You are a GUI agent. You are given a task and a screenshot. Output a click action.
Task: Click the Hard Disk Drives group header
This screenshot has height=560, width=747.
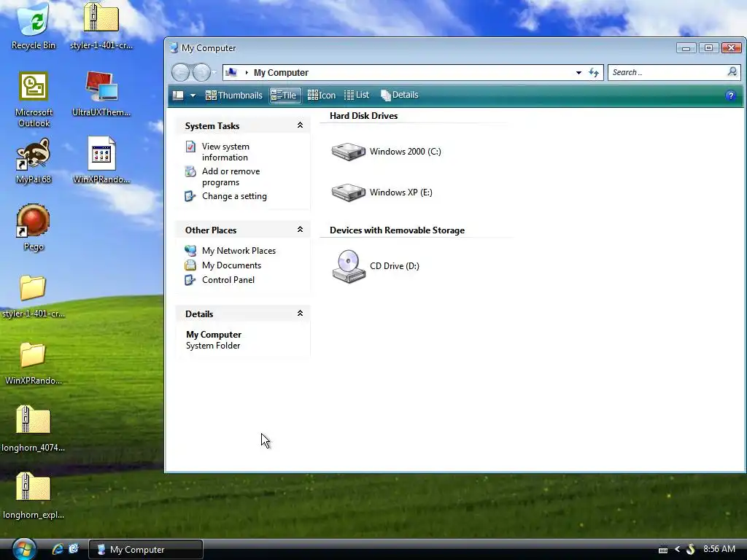click(363, 116)
